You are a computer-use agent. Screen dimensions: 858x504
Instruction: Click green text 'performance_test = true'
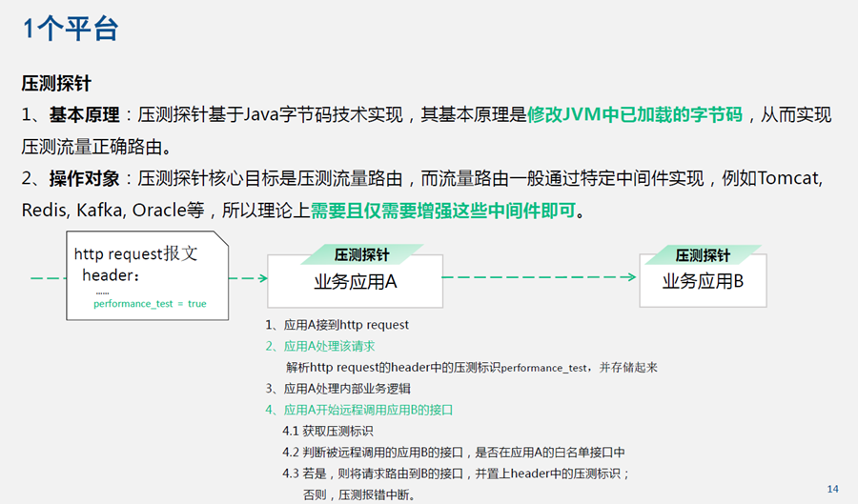(x=150, y=303)
